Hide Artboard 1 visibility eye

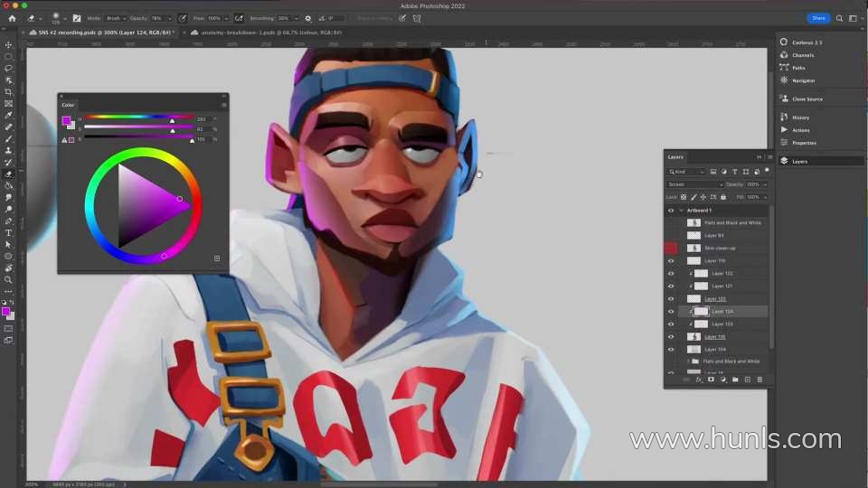(671, 211)
